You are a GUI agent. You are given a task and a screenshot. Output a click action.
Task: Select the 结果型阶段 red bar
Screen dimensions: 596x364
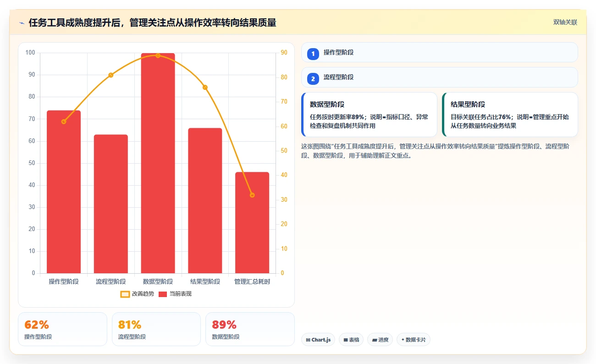point(205,201)
